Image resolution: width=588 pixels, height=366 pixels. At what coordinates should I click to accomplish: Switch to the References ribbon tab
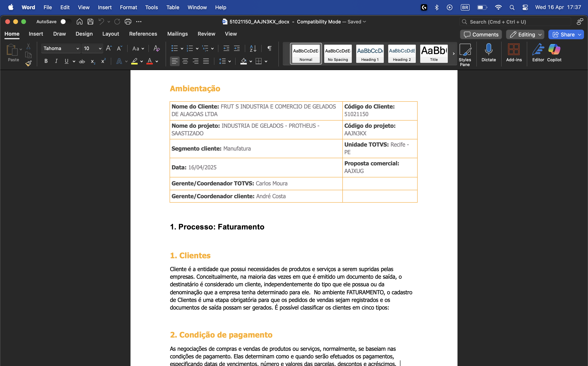[x=143, y=34]
